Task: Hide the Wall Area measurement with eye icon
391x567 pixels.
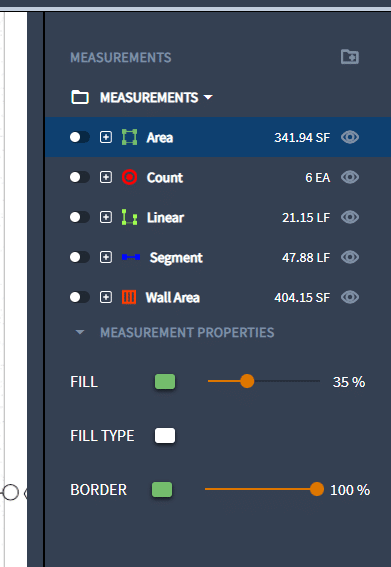Action: point(350,297)
